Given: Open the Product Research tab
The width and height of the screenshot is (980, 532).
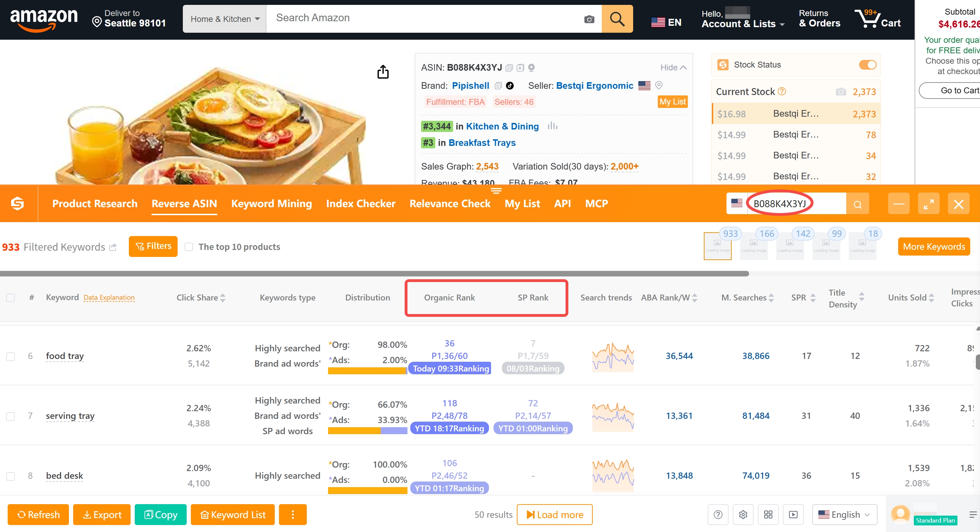Looking at the screenshot, I should click(95, 203).
